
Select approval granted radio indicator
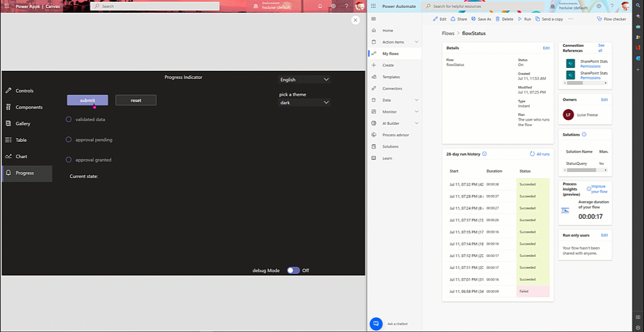click(68, 159)
